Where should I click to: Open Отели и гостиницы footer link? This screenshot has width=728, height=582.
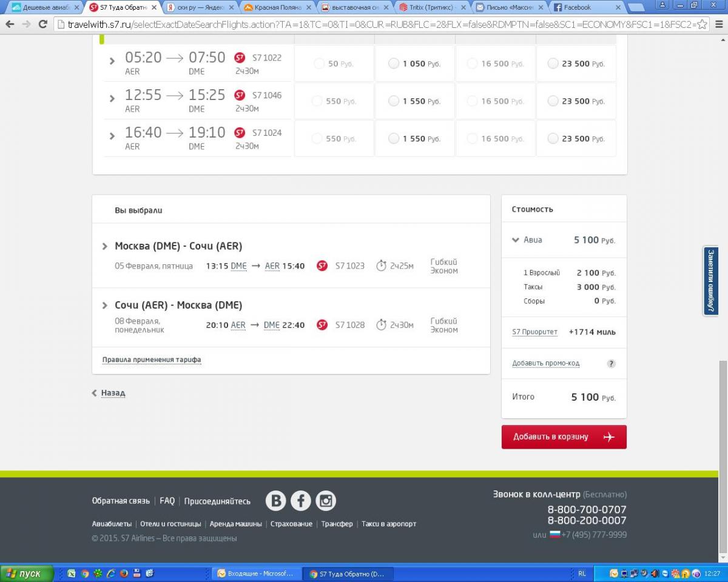[170, 524]
